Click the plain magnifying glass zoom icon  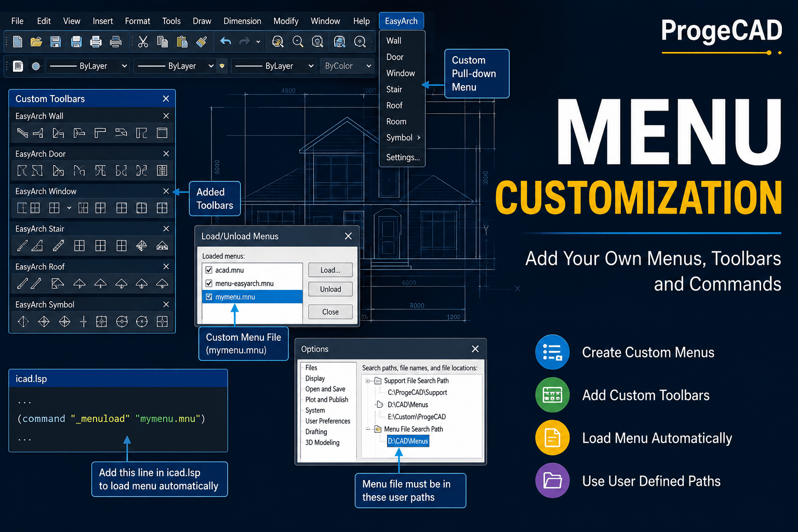[298, 42]
